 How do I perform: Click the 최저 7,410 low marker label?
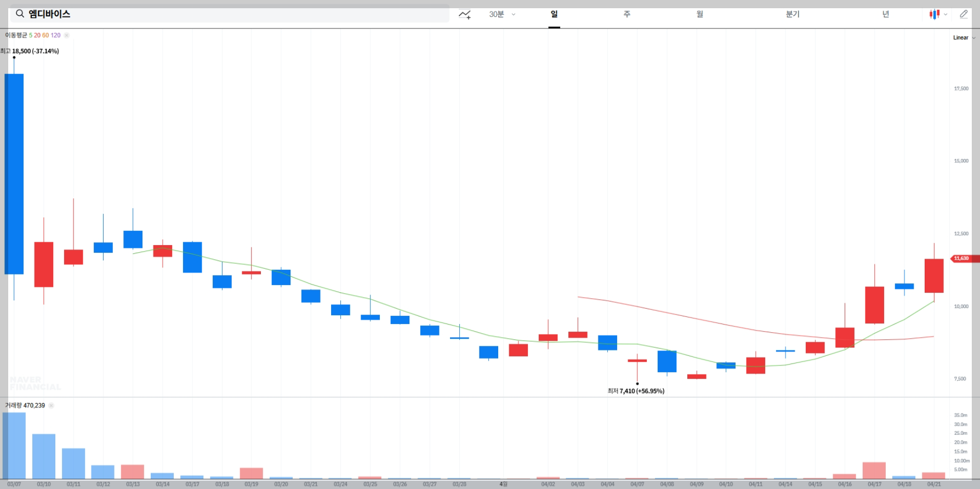click(x=636, y=391)
